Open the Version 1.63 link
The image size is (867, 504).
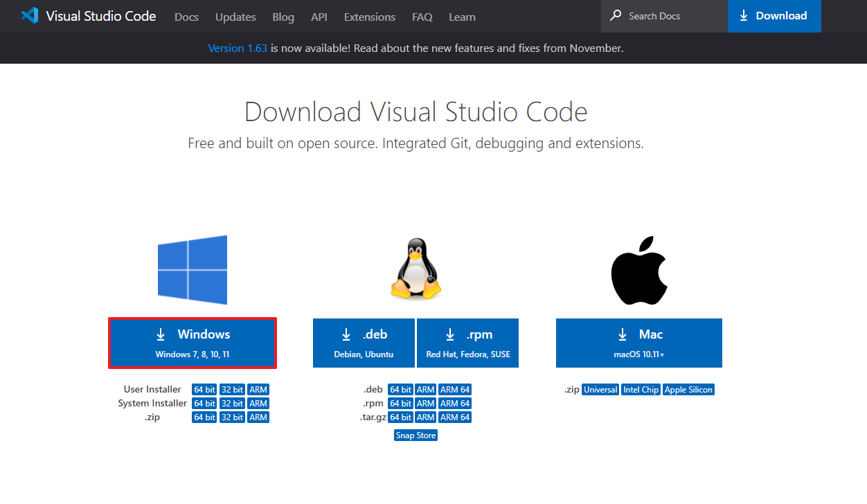click(238, 48)
